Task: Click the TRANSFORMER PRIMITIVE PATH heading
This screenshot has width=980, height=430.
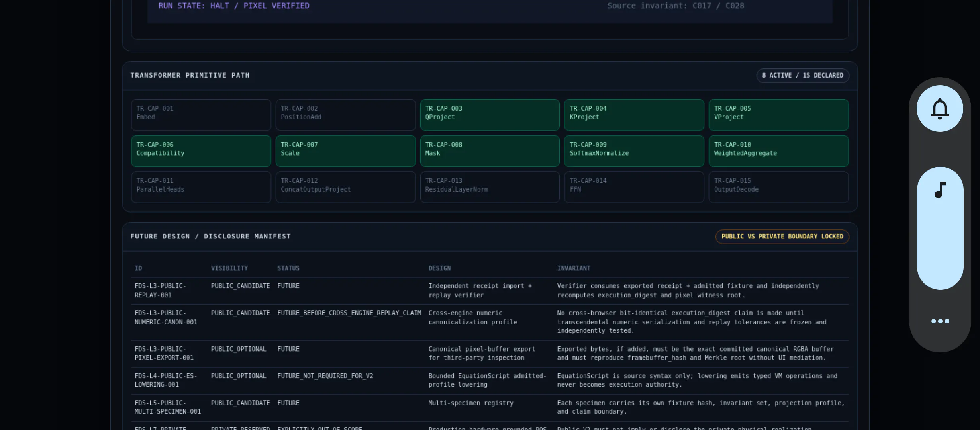Action: (190, 75)
